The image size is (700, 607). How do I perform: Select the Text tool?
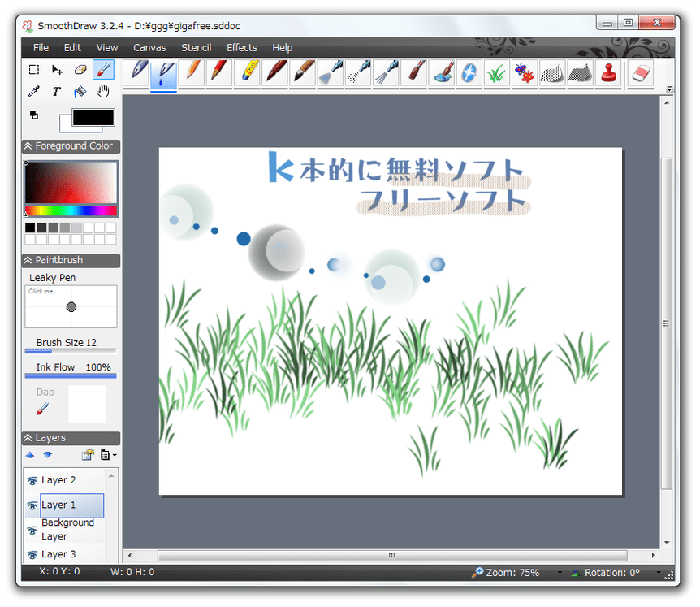tap(57, 92)
